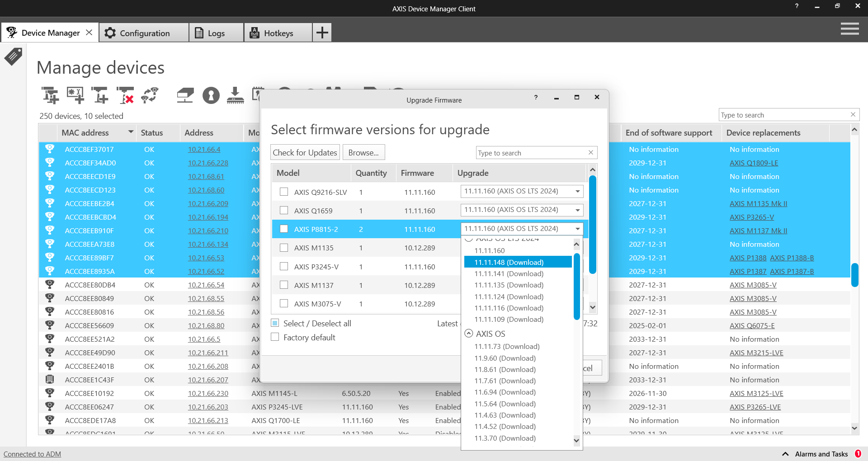Click device icon for ACCC8EE1C43F
The width and height of the screenshot is (868, 461).
click(50, 379)
